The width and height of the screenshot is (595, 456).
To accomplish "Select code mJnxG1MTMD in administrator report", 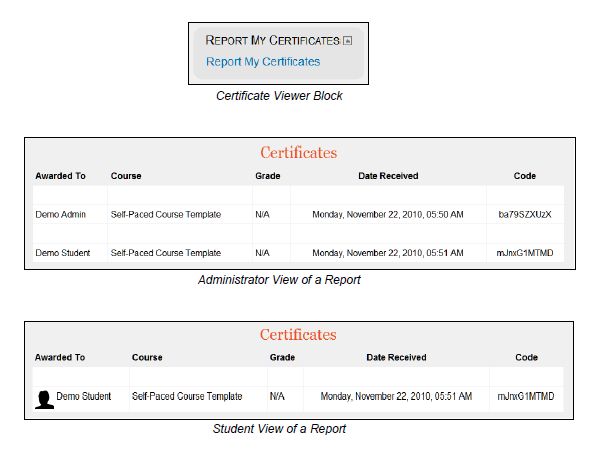I will pos(525,253).
